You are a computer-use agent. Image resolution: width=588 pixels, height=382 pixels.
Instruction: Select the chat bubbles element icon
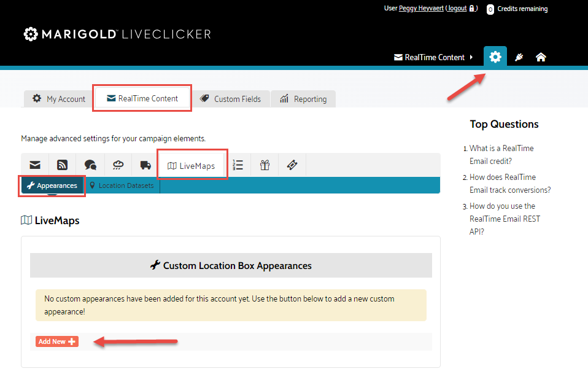pyautogui.click(x=90, y=165)
